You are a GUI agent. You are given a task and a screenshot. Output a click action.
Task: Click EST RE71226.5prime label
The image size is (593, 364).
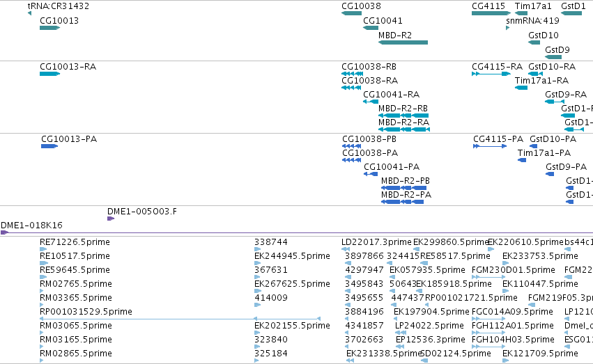[x=75, y=242]
